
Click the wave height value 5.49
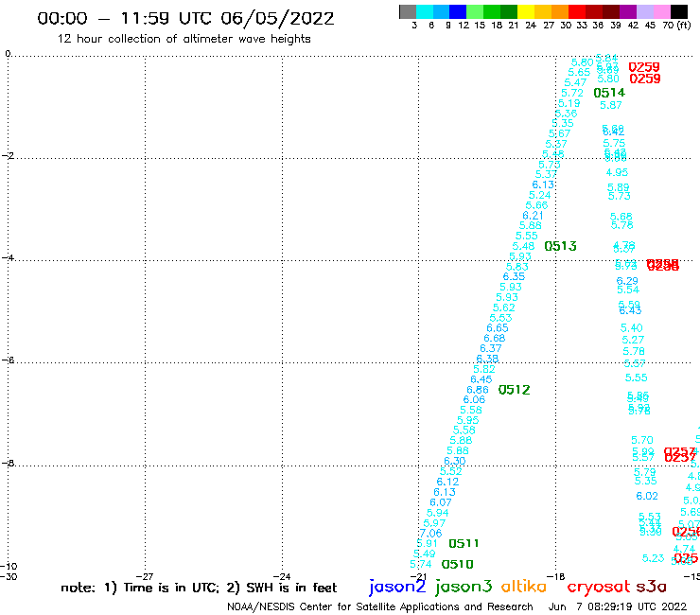tap(424, 553)
